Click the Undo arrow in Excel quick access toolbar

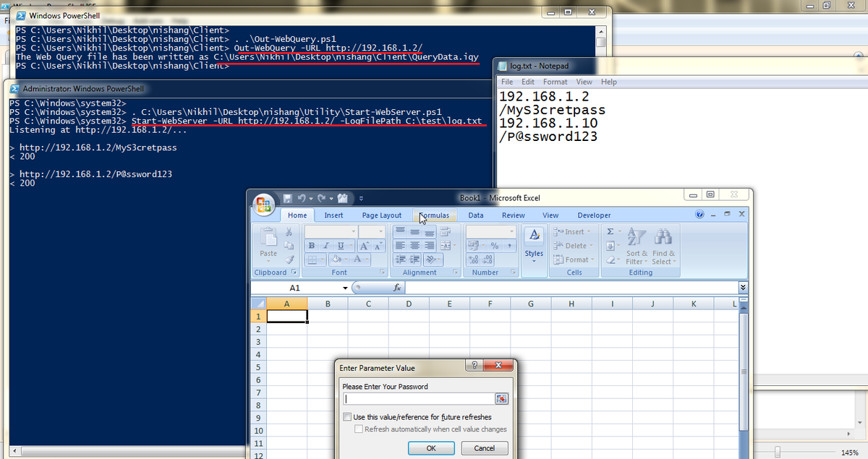[x=302, y=197]
